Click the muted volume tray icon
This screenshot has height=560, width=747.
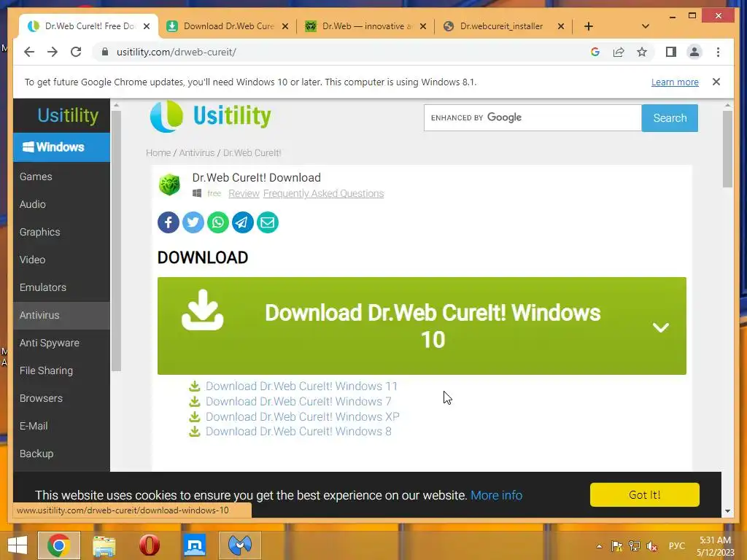tap(651, 545)
